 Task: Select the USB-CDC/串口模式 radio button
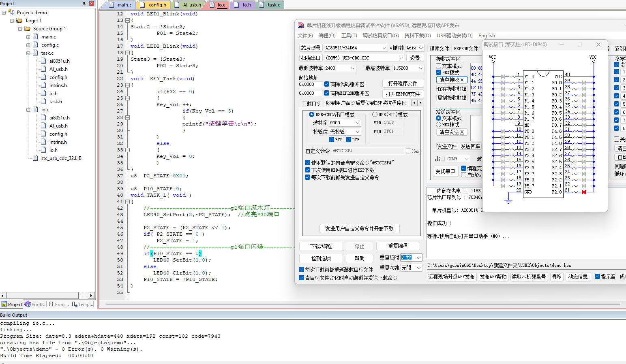[x=311, y=115]
